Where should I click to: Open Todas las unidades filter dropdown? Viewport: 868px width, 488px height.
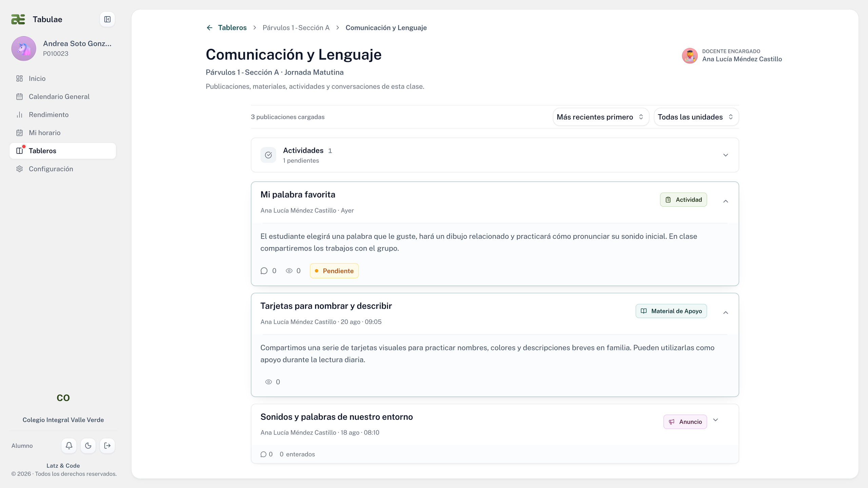(696, 117)
